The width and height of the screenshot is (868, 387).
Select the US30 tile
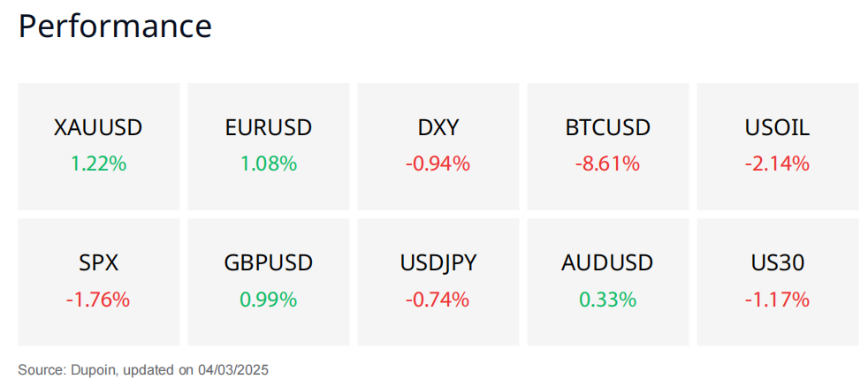777,282
